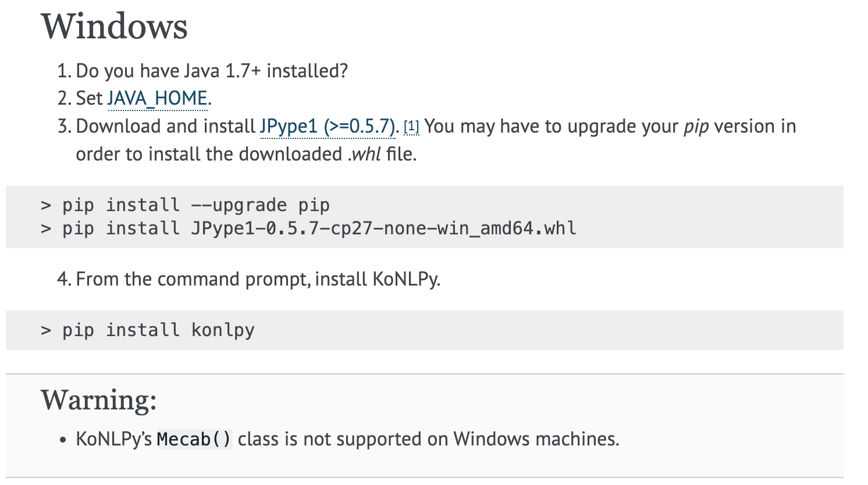Click the 'order to install the downloaded' text line
The height and width of the screenshot is (485, 868).
click(x=209, y=154)
